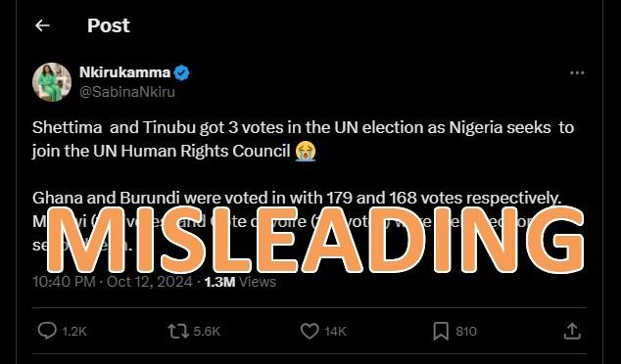Image resolution: width=621 pixels, height=364 pixels.
Task: Bookmark this post with the bookmark icon
Action: tap(441, 331)
